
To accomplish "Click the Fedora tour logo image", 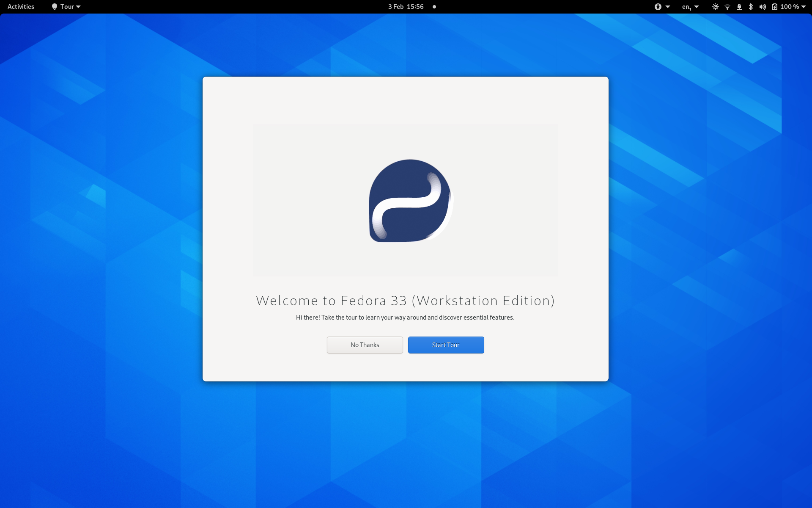I will tap(411, 201).
